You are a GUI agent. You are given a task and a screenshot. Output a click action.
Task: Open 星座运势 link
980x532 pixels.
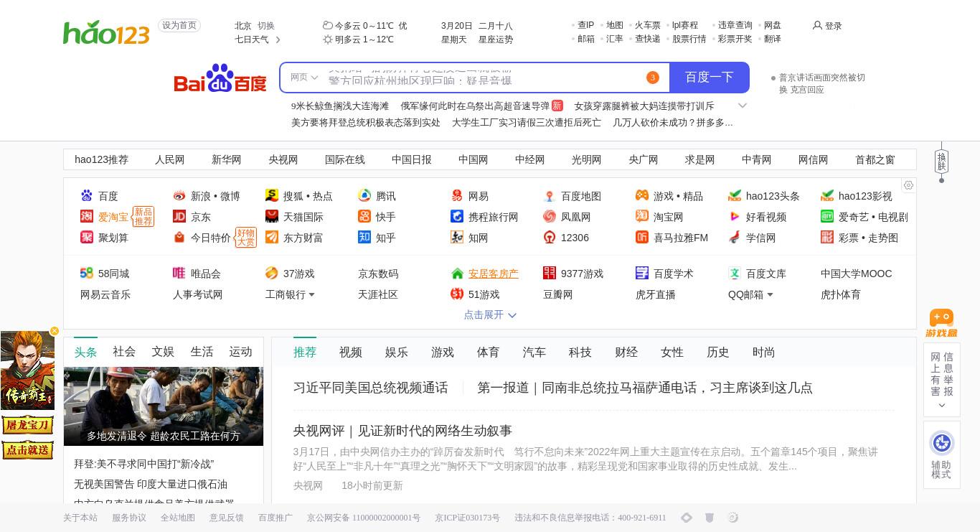click(496, 39)
